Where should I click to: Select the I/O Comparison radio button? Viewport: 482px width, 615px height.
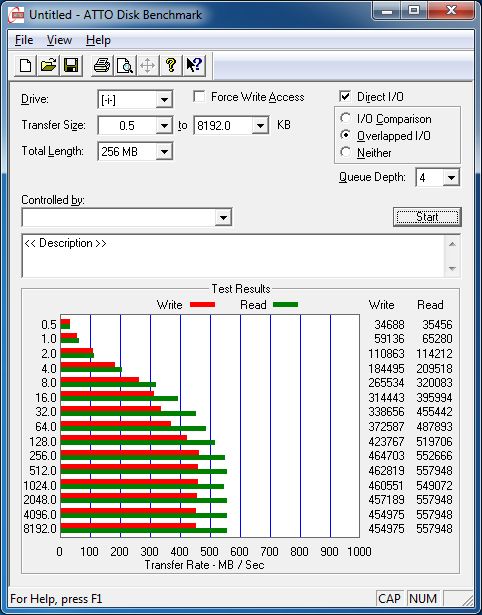[x=346, y=118]
